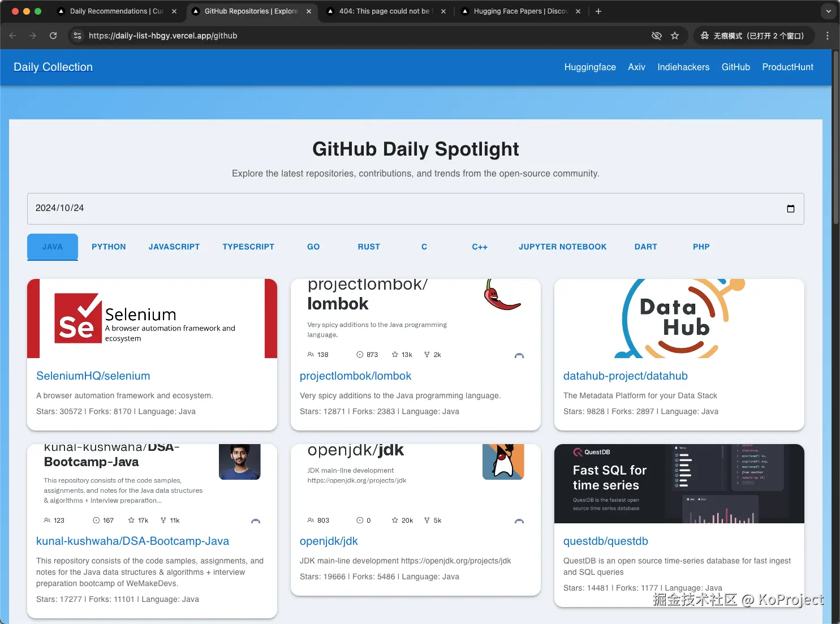
Task: Select the TYPESCRIPT language tab
Action: point(248,247)
